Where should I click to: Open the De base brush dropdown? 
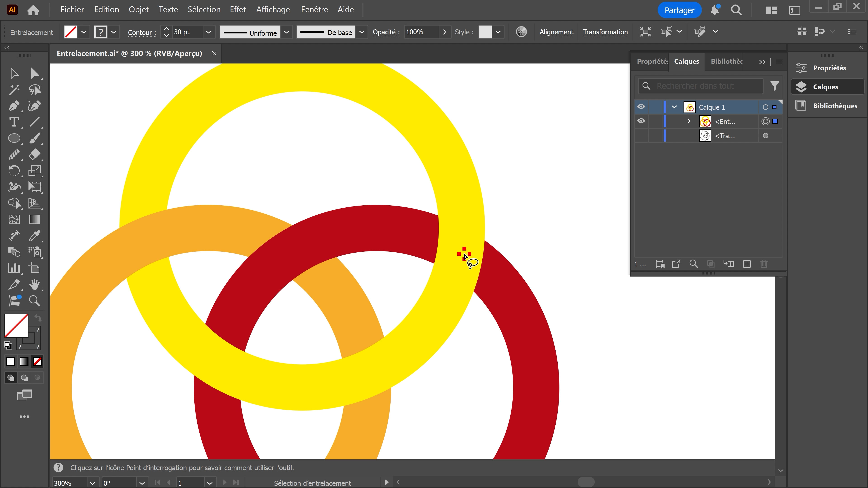(362, 32)
